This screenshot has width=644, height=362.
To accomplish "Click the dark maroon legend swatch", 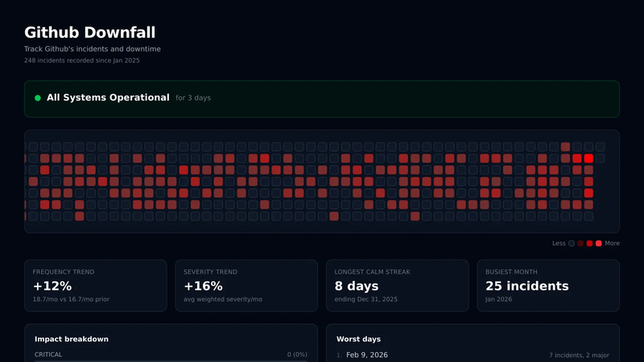I will 580,244.
